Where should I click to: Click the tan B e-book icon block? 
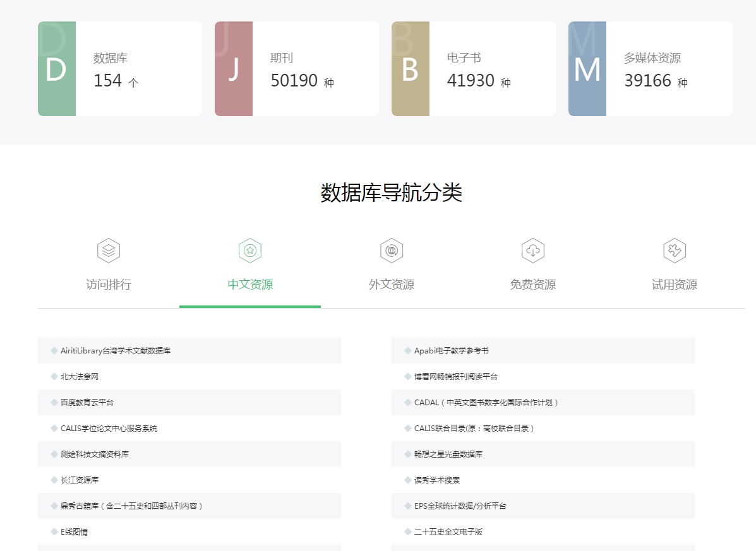[411, 69]
